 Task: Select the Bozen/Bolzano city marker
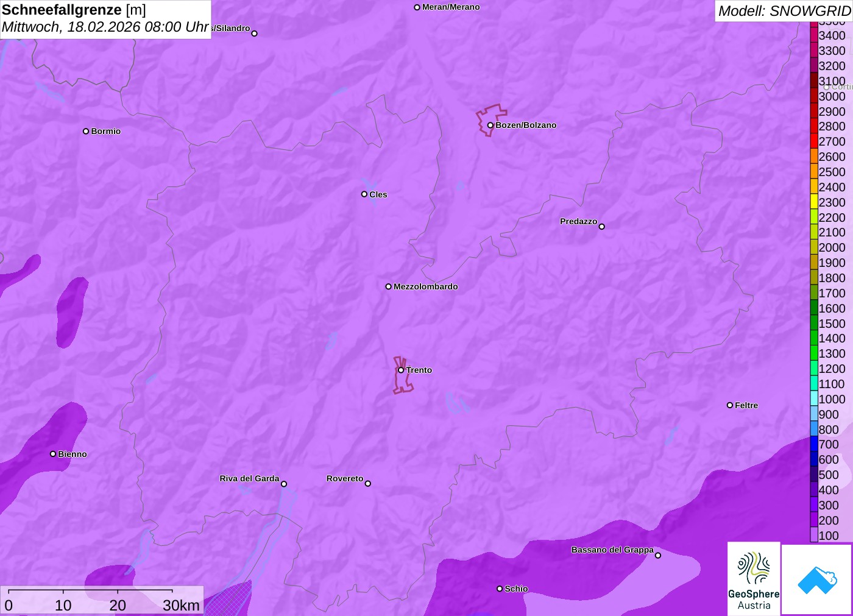click(x=490, y=125)
